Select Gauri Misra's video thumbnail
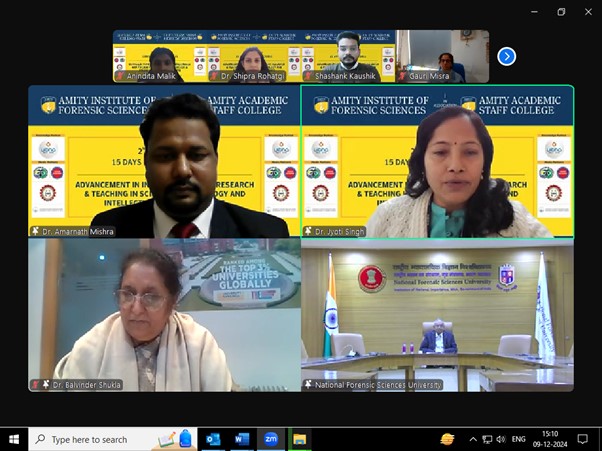This screenshot has width=602, height=451. click(442, 56)
